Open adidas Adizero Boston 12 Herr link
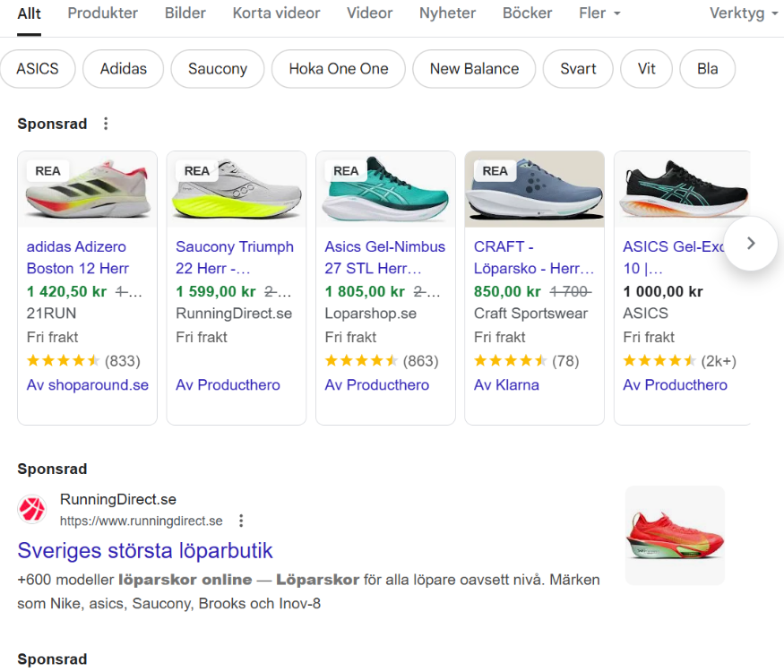This screenshot has height=672, width=784. pos(77,257)
